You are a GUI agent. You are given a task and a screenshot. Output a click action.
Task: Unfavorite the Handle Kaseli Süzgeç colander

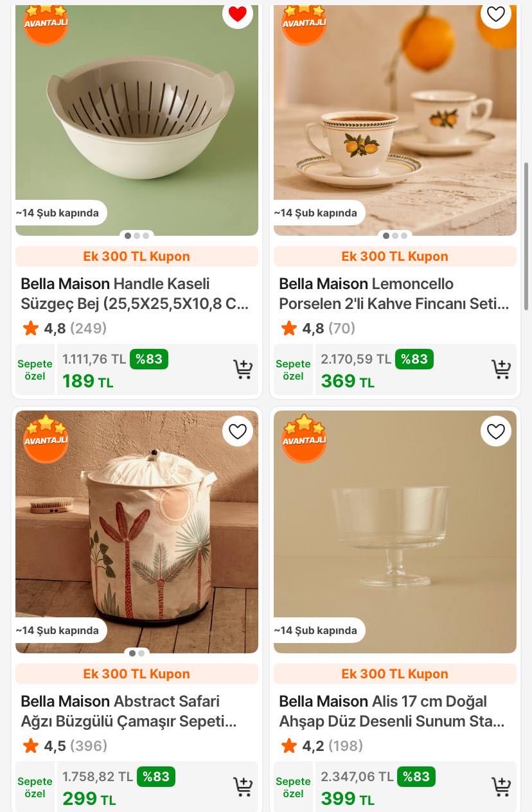pyautogui.click(x=238, y=14)
